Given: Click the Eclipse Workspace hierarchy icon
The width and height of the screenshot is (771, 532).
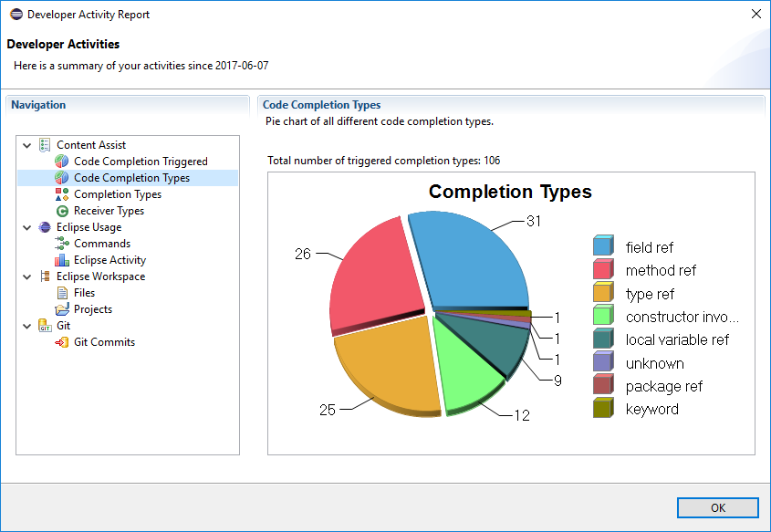Looking at the screenshot, I should click(45, 276).
